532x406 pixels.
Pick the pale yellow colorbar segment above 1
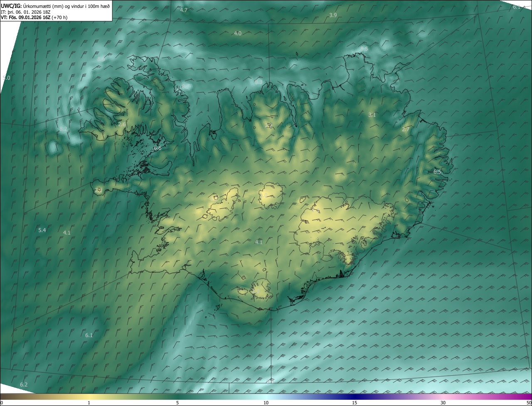coord(89,396)
